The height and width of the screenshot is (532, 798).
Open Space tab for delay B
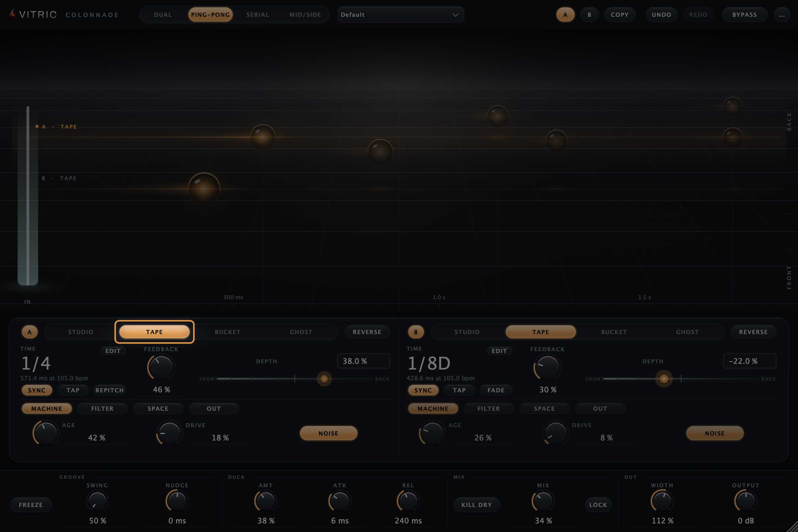544,408
